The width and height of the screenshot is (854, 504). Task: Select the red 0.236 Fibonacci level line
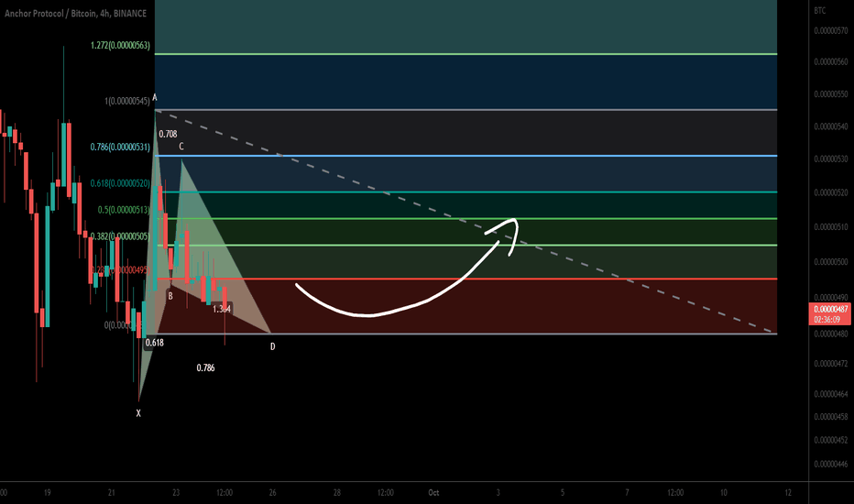465,279
